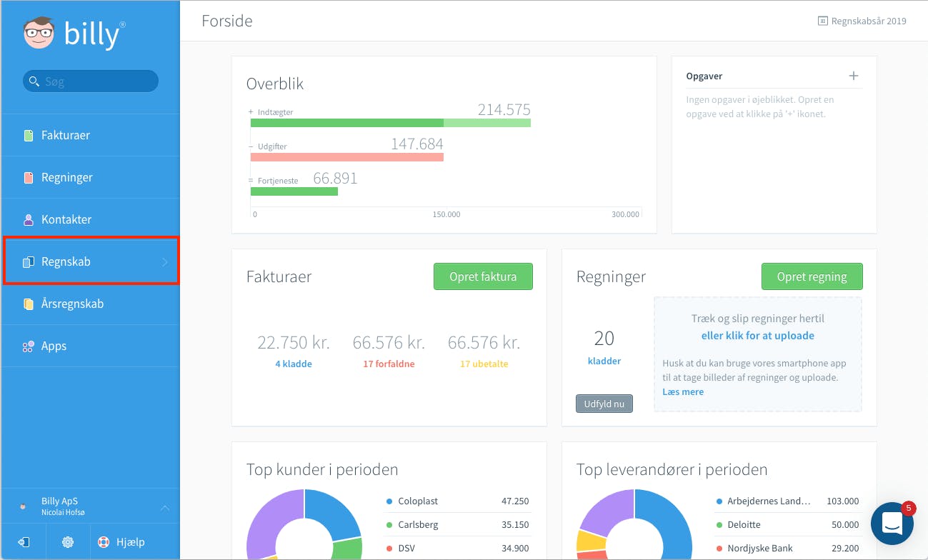Click the 17 ubetalte link

coord(484,364)
